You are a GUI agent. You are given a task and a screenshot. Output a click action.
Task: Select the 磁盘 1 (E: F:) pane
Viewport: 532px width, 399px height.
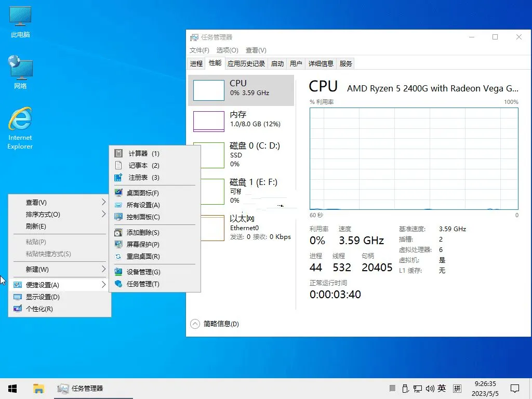click(241, 191)
